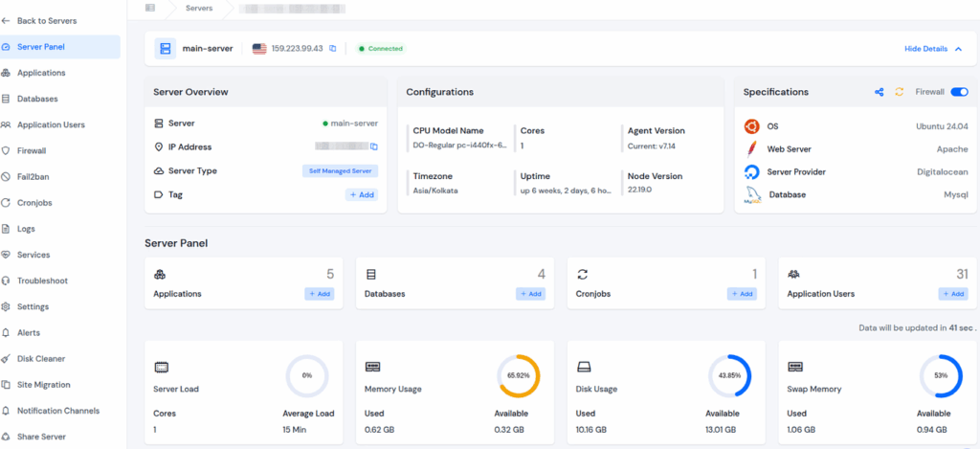
Task: Click the '10.16 GB' disk used value
Action: click(x=591, y=430)
